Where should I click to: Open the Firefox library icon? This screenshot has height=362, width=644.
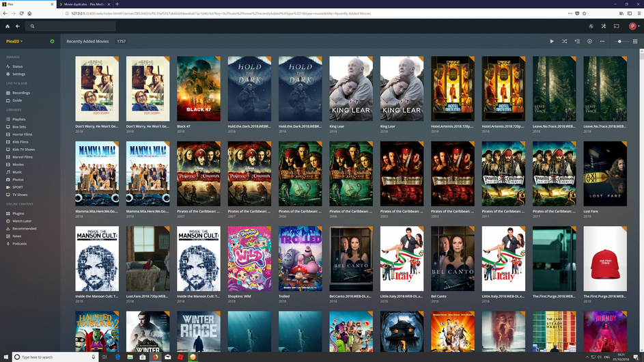pos(621,14)
